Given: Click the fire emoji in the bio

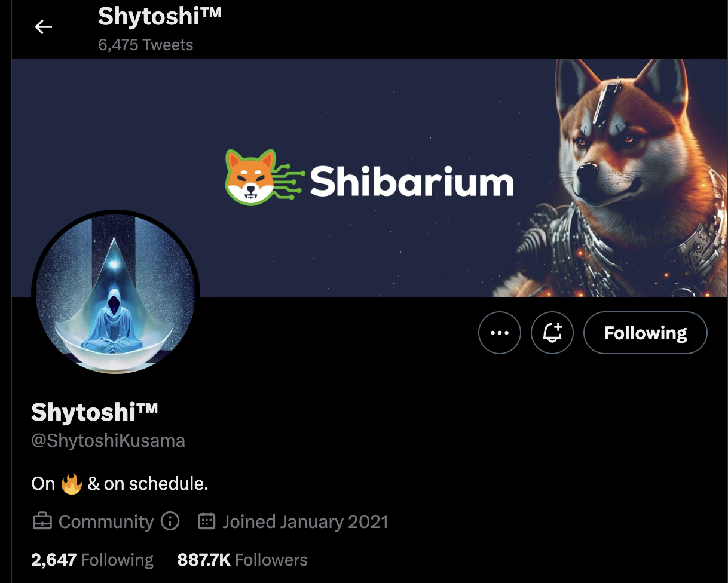Looking at the screenshot, I should tap(72, 483).
